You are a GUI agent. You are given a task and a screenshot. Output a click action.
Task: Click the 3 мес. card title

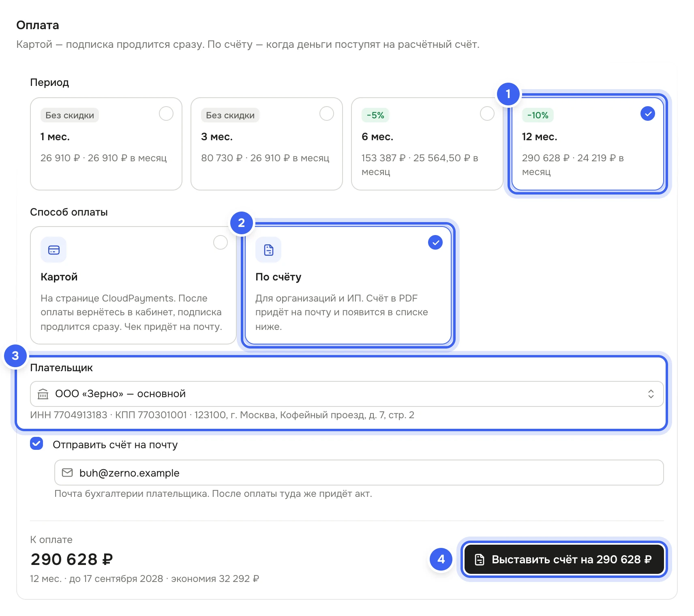(x=217, y=137)
